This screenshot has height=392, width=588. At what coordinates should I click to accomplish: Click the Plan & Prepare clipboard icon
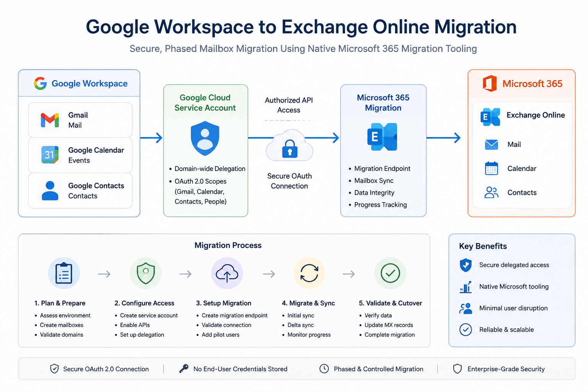coord(64,273)
